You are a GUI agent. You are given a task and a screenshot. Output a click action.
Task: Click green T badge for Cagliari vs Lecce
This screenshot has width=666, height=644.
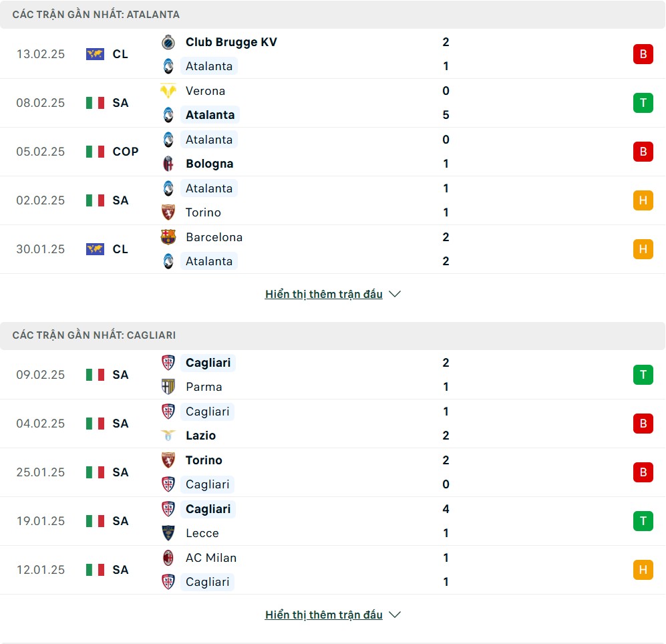pos(643,521)
